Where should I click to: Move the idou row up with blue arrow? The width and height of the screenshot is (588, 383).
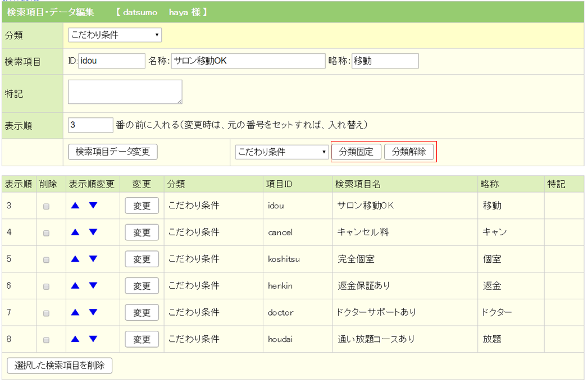pyautogui.click(x=75, y=206)
